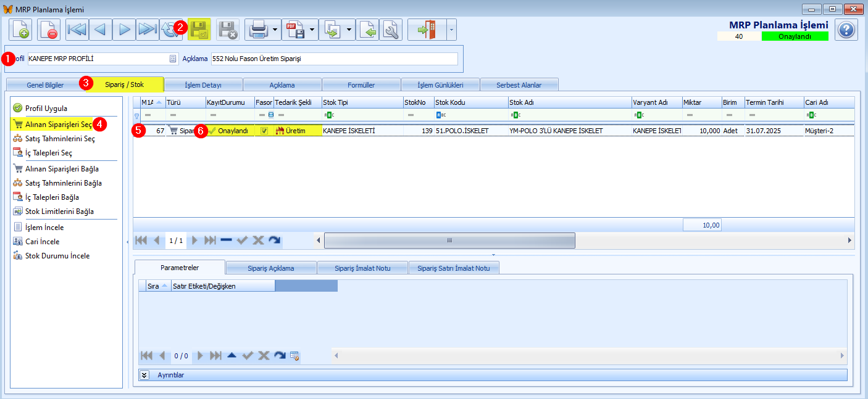Open the Sipariş Açıklama tab
This screenshot has width=868, height=399.
coord(271,268)
